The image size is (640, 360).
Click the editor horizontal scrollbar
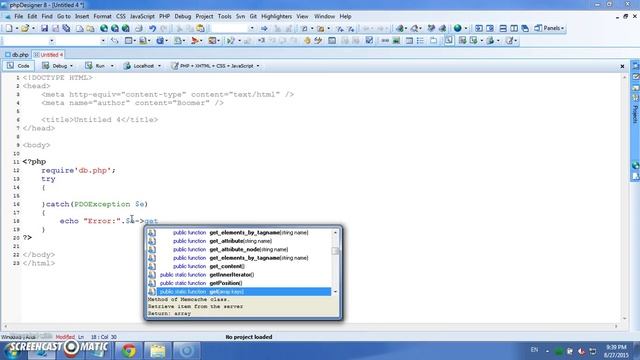click(310, 326)
